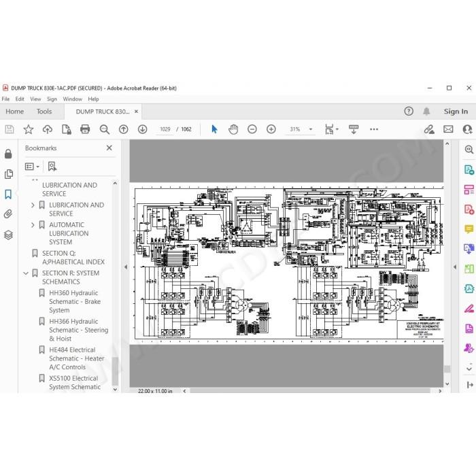This screenshot has height=476, width=476.
Task: Expand AUTOMATIC LUBRICATION SYSTEM bookmark
Action: pos(33,225)
